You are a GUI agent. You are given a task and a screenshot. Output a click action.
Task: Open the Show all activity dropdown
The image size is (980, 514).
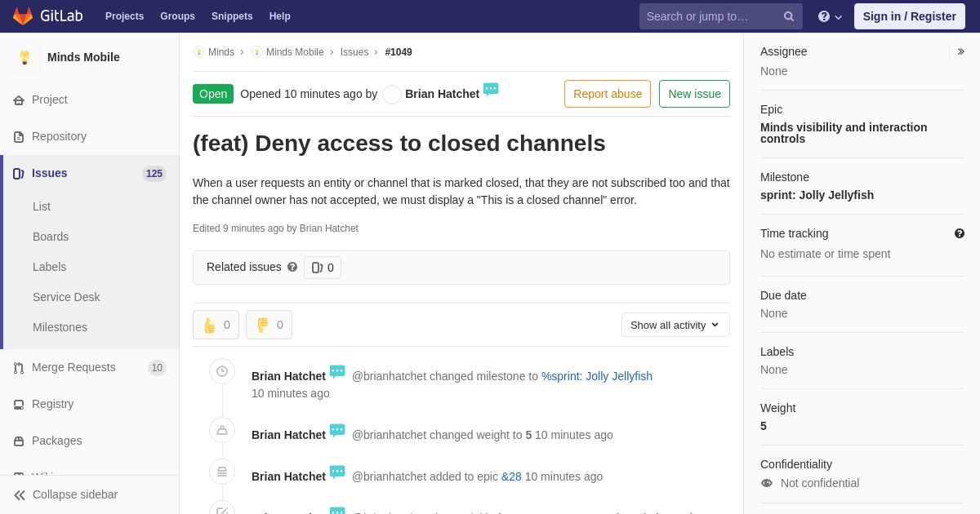click(675, 325)
